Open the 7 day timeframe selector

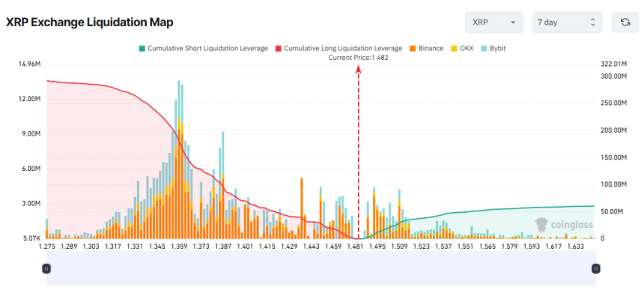coord(567,22)
